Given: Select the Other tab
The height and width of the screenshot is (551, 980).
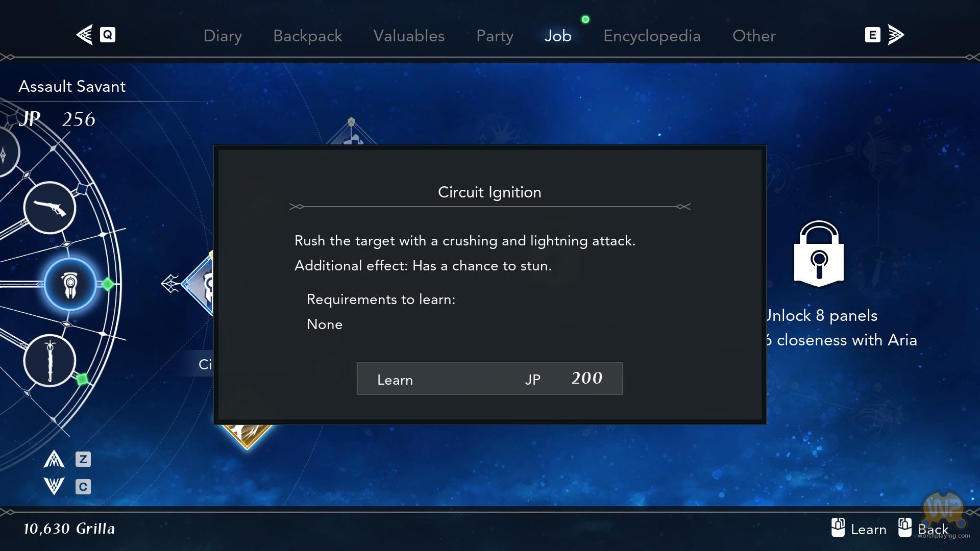Looking at the screenshot, I should click(754, 36).
